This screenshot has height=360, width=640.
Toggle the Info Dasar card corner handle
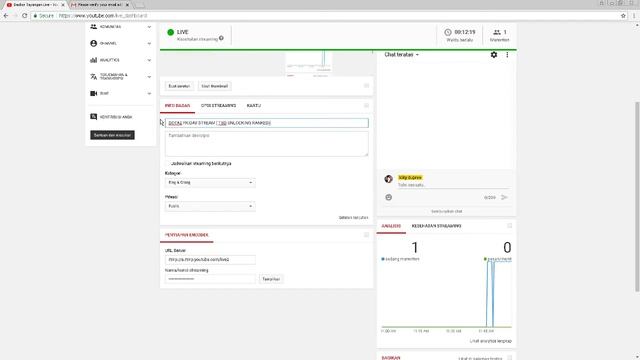[x=366, y=106]
